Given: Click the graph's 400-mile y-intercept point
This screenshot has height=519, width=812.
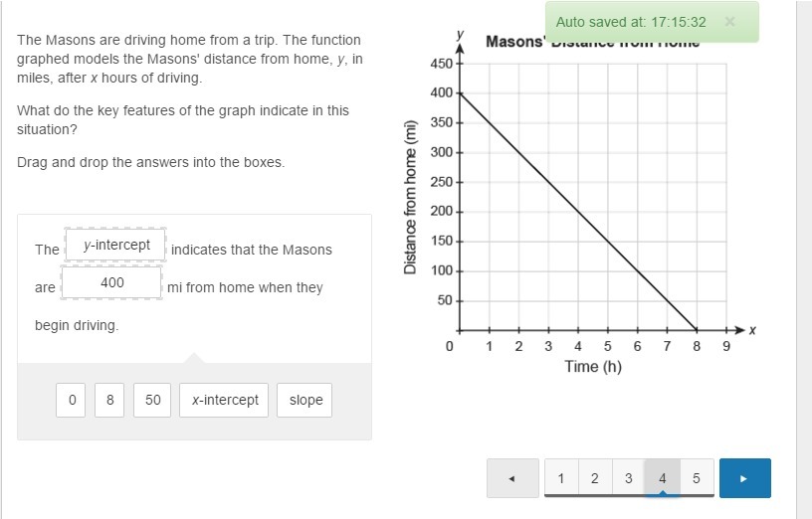Looking at the screenshot, I should click(459, 92).
